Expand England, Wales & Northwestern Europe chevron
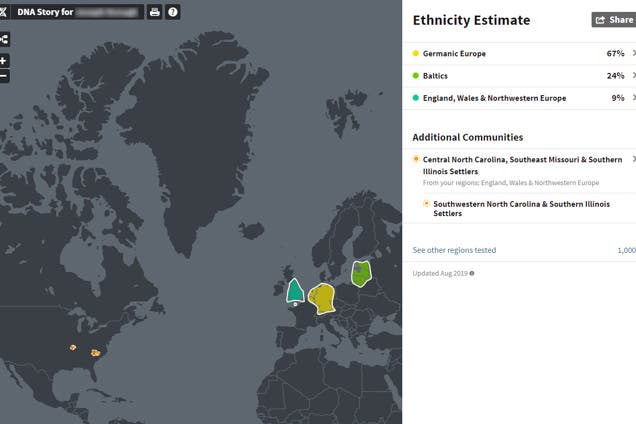Viewport: 636px width, 424px height. tap(634, 98)
